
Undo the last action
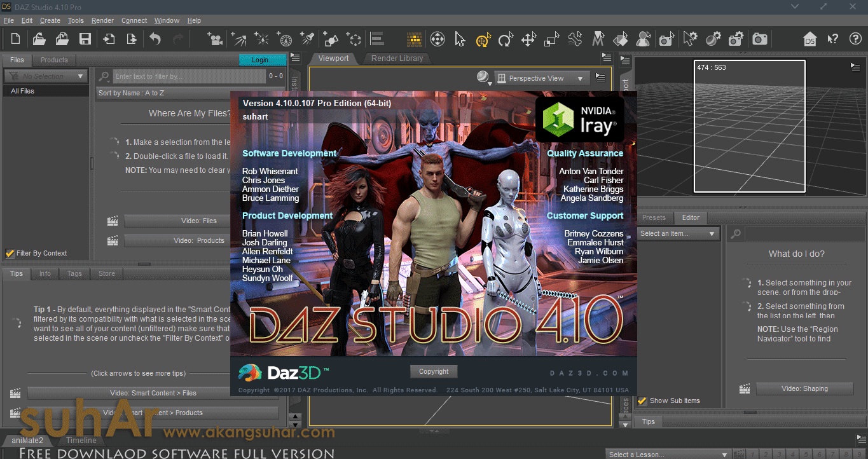click(154, 39)
